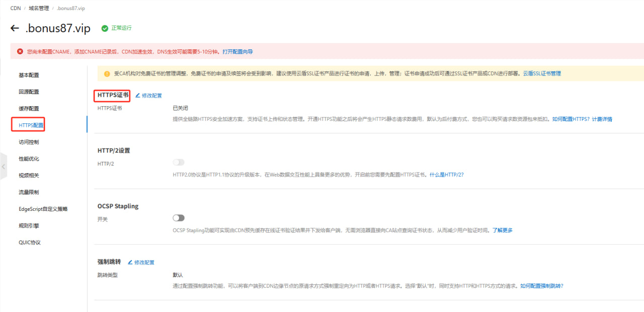644x312 pixels.
Task: Click the 打开配置向导 link
Action: [x=237, y=52]
